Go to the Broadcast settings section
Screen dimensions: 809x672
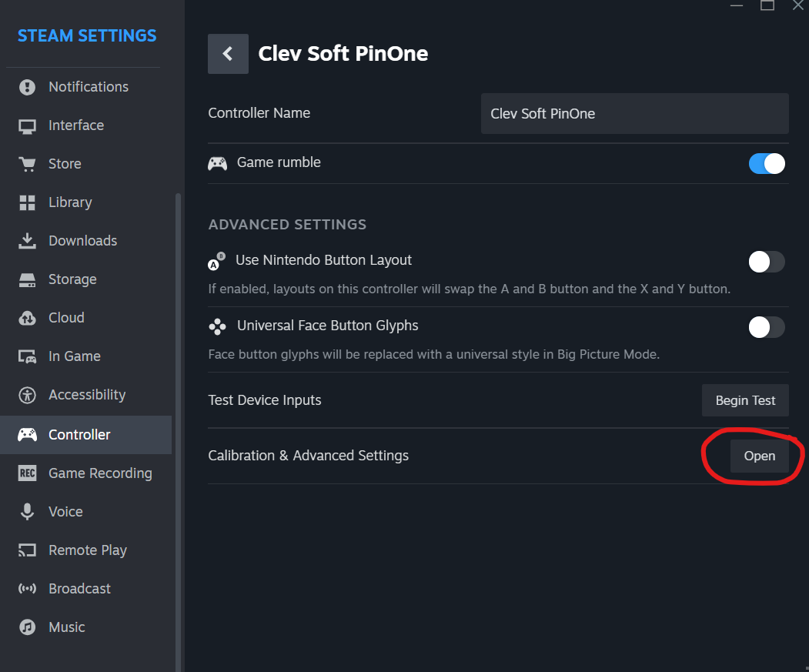click(x=79, y=589)
